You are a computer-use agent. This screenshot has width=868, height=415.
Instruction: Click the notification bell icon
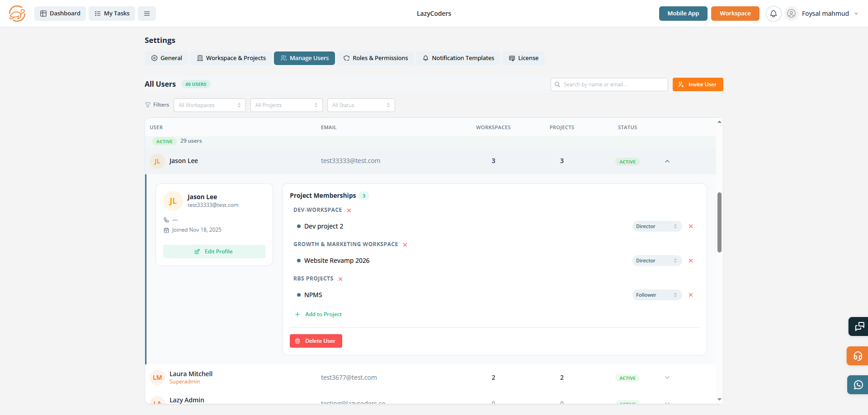click(773, 14)
